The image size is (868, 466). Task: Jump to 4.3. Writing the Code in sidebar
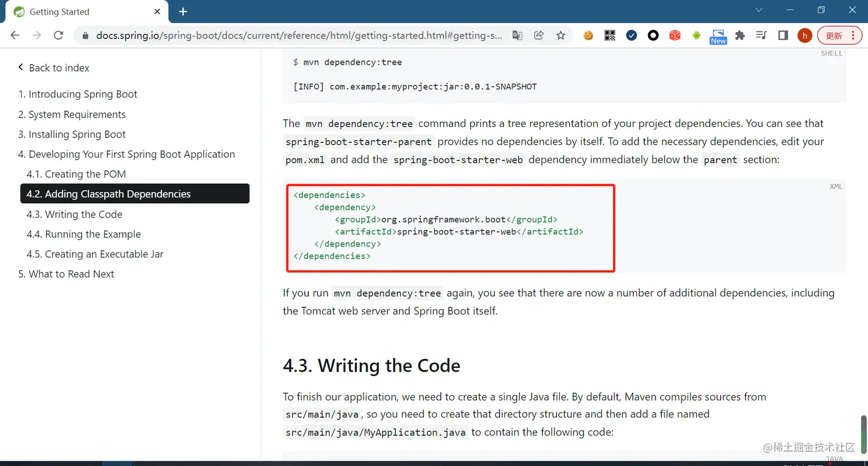pos(74,214)
